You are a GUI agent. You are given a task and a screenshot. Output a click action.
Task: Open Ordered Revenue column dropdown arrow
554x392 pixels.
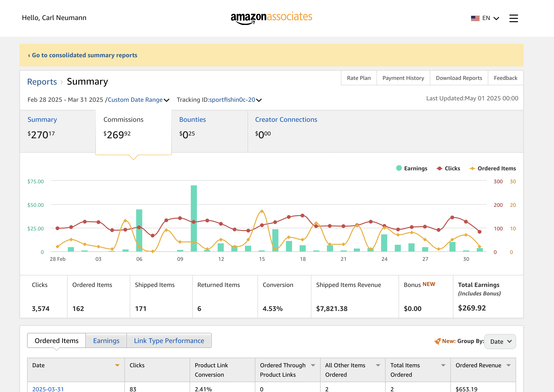click(509, 365)
